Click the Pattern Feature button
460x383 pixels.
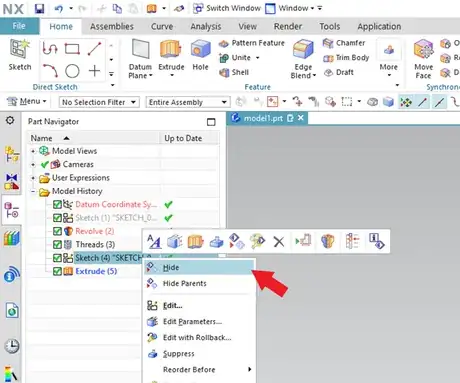point(252,43)
